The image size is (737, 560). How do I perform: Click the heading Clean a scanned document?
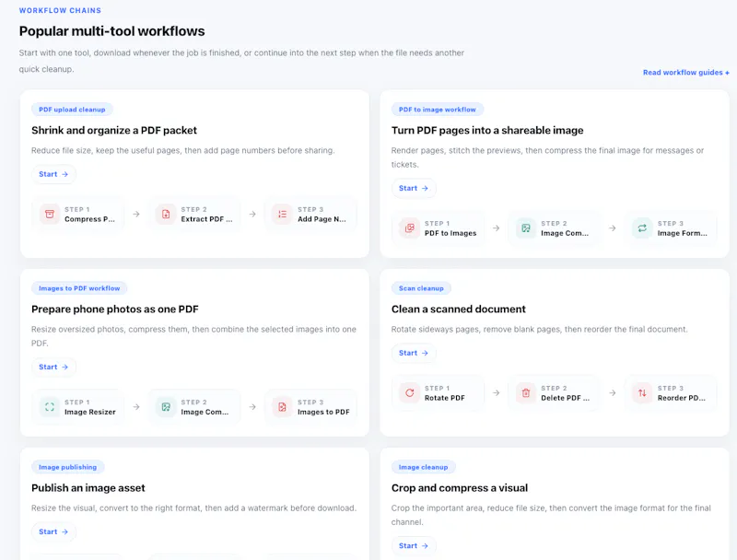click(x=459, y=309)
